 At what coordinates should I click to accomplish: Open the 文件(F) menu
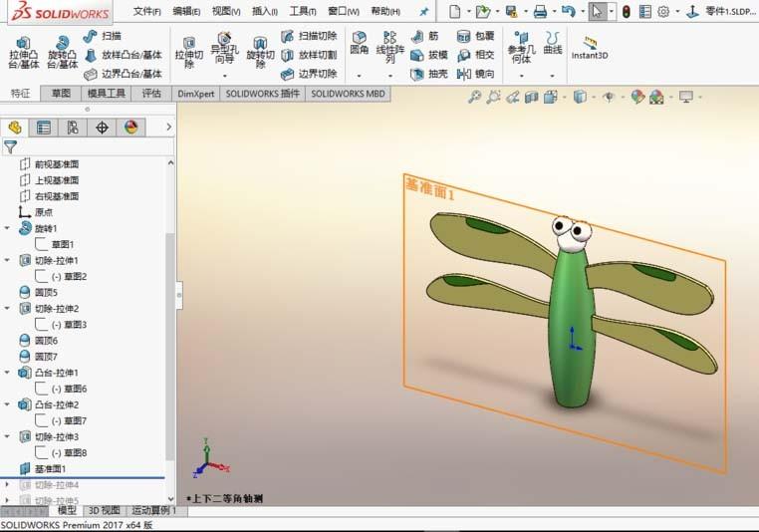coord(146,11)
